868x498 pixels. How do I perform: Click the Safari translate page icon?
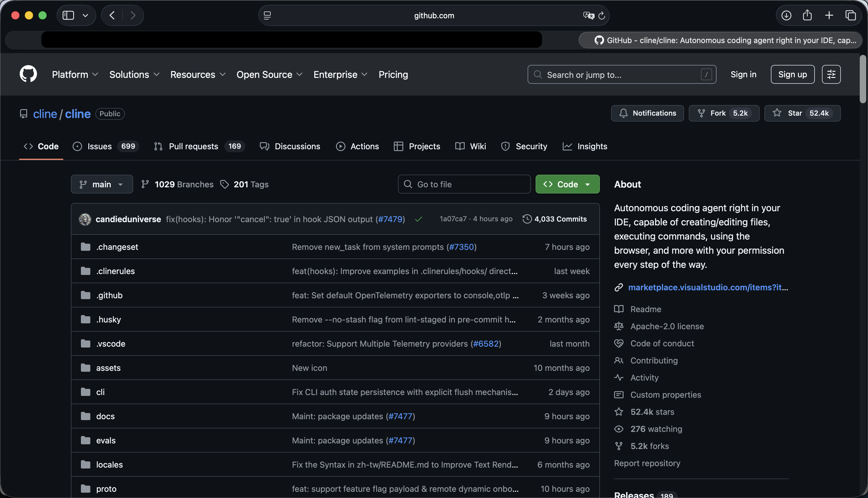coord(588,15)
